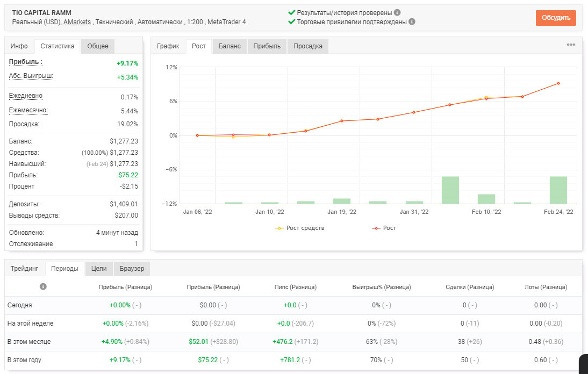Click the green results verified checkmark
The height and width of the screenshot is (374, 588).
click(x=291, y=12)
